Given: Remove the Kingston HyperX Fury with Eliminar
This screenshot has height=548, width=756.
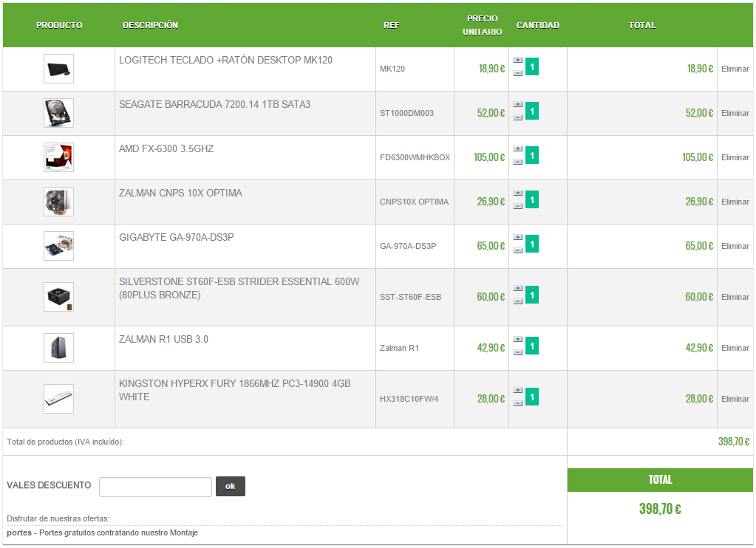Looking at the screenshot, I should click(x=735, y=399).
